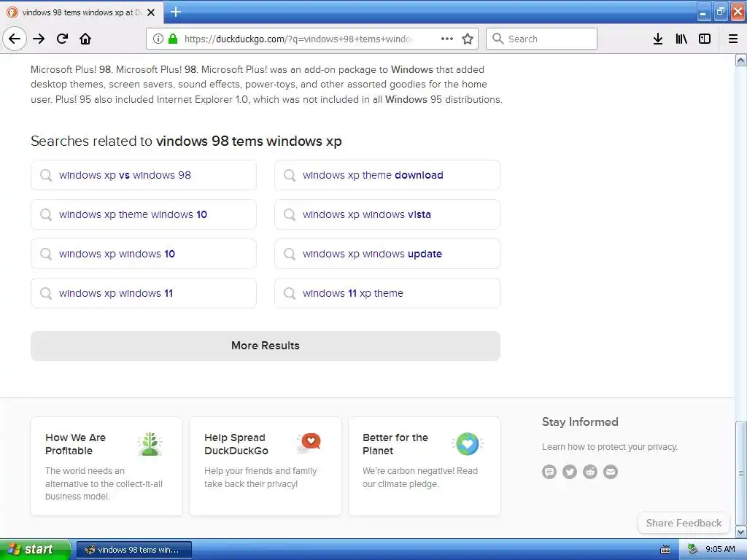Open the downloads arrow icon
The height and width of the screenshot is (560, 747).
point(658,39)
